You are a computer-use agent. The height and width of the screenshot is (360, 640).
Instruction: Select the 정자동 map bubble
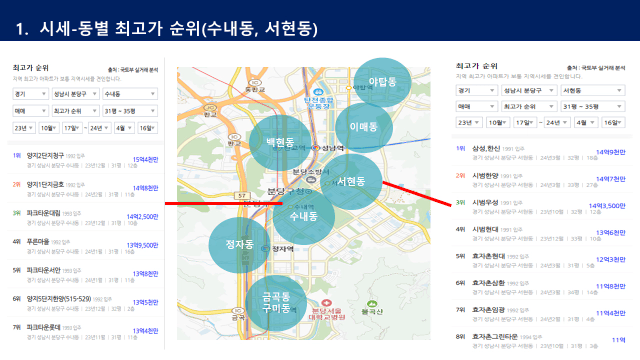240,245
